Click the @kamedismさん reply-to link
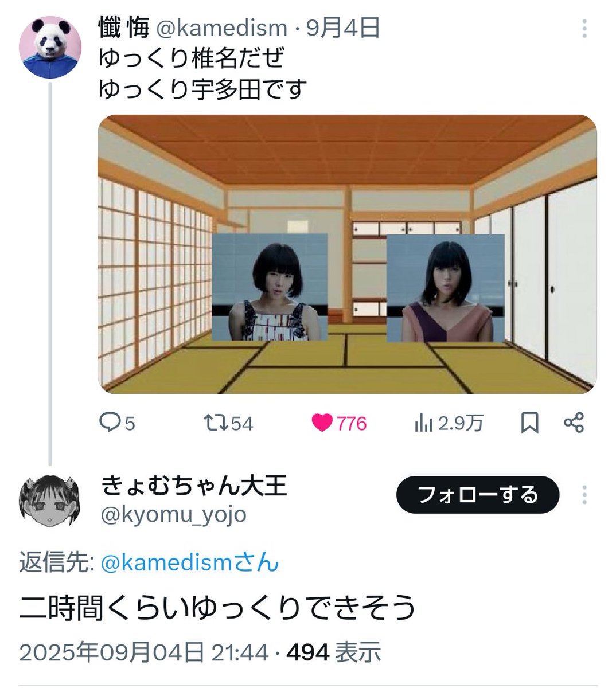The width and height of the screenshot is (616, 688). pos(190,563)
